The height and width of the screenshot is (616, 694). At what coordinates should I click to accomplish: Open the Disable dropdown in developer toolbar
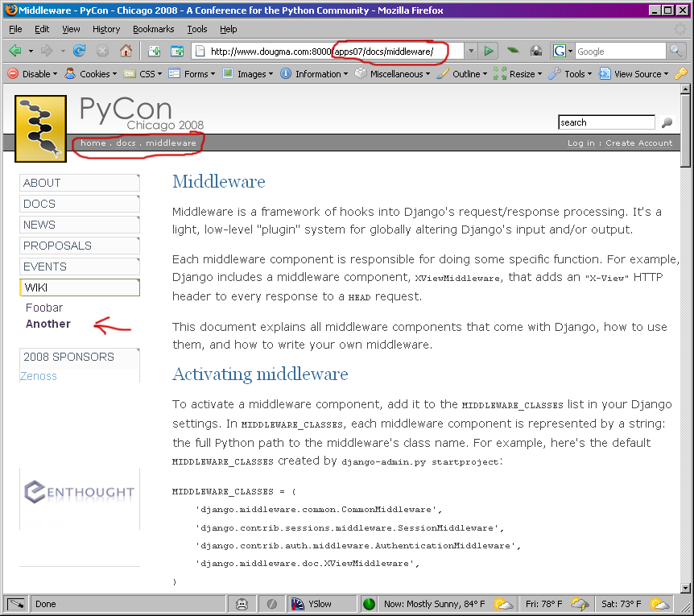point(32,74)
